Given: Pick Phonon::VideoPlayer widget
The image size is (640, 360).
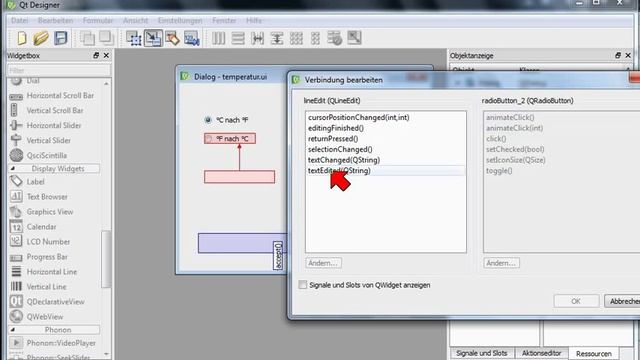Looking at the screenshot, I should pyautogui.click(x=52, y=343).
